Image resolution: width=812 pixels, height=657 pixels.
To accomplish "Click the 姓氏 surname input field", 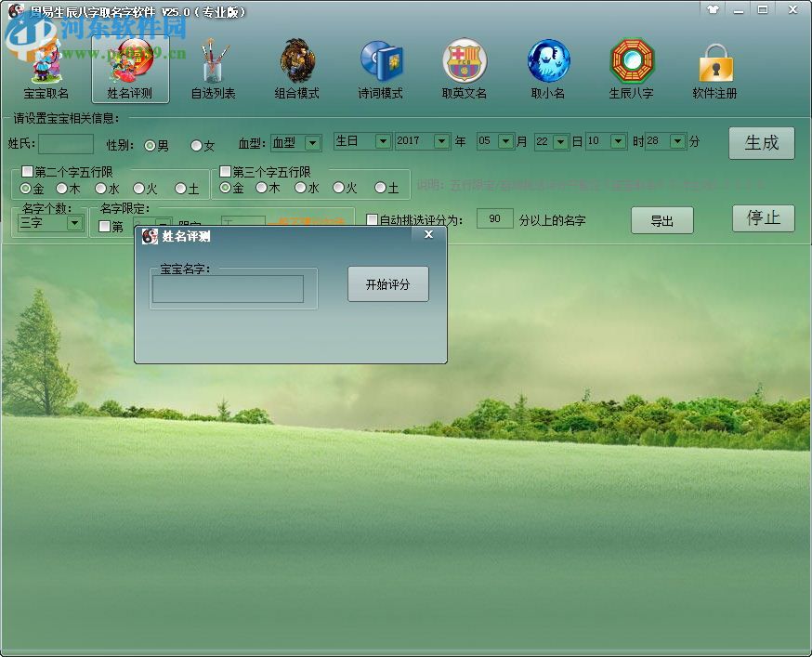I will tap(66, 143).
